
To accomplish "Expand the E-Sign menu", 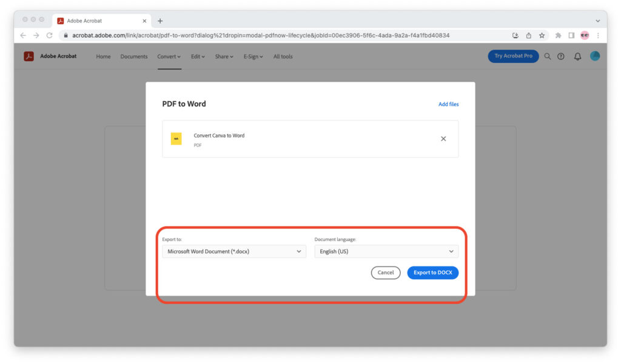I will (x=253, y=56).
